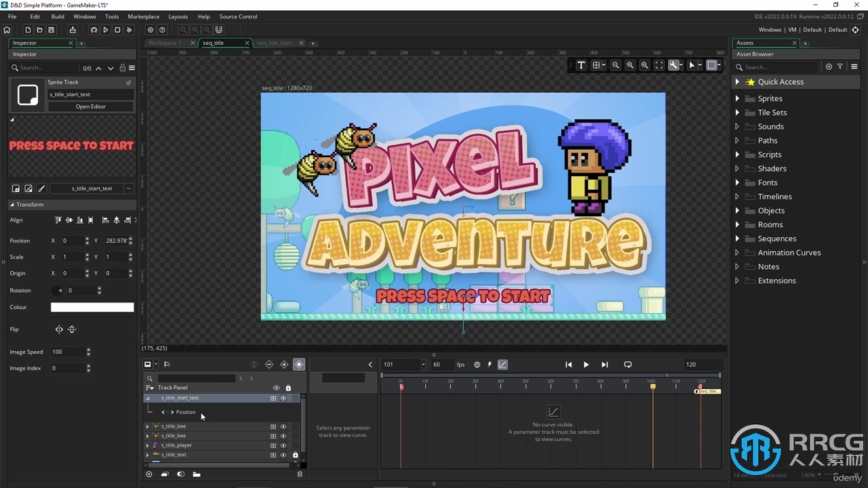Reset the canvas zoom
The width and height of the screenshot is (868, 488).
pos(630,65)
